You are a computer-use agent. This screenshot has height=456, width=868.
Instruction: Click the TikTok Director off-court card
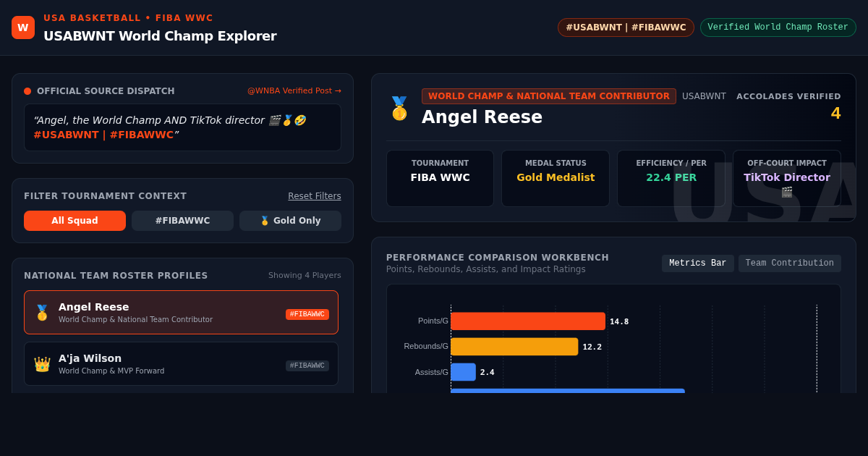(787, 178)
